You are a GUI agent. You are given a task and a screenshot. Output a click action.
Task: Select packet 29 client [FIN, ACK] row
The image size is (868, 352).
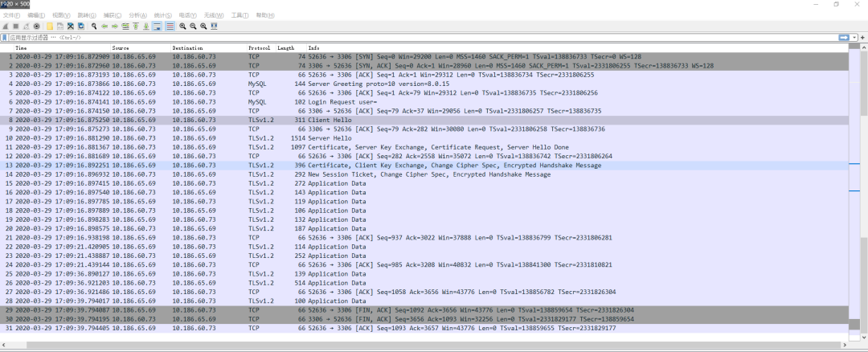coord(424,310)
